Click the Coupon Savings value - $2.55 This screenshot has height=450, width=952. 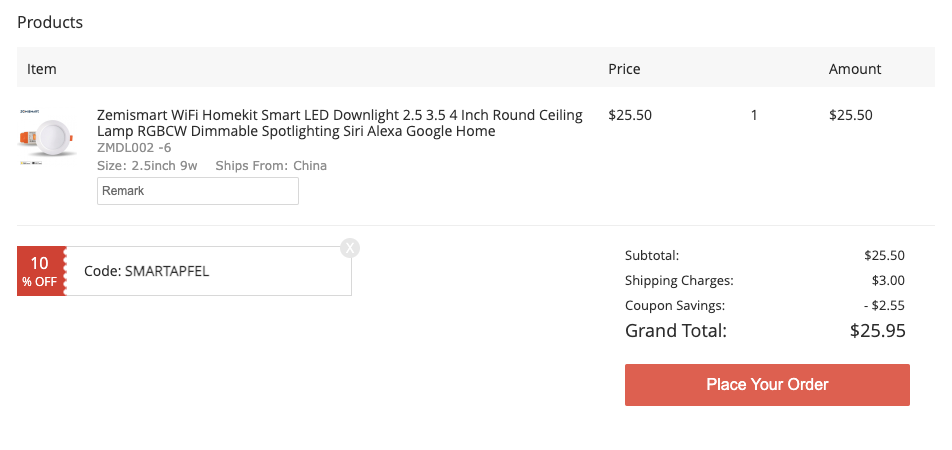pyautogui.click(x=883, y=305)
